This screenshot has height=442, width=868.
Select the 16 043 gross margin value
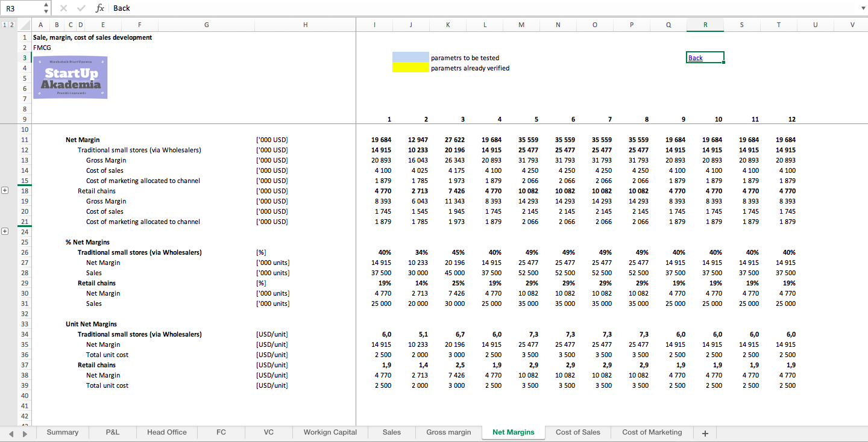418,160
